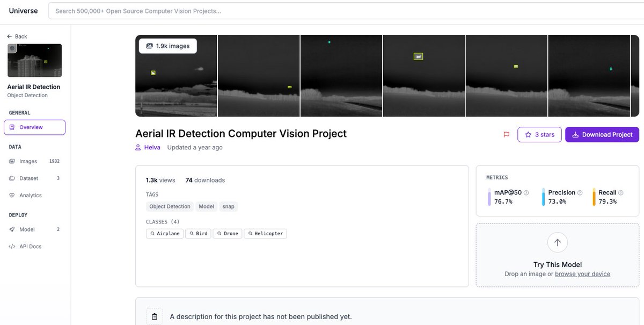
Task: Open author Heiva's profile link
Action: coord(152,147)
